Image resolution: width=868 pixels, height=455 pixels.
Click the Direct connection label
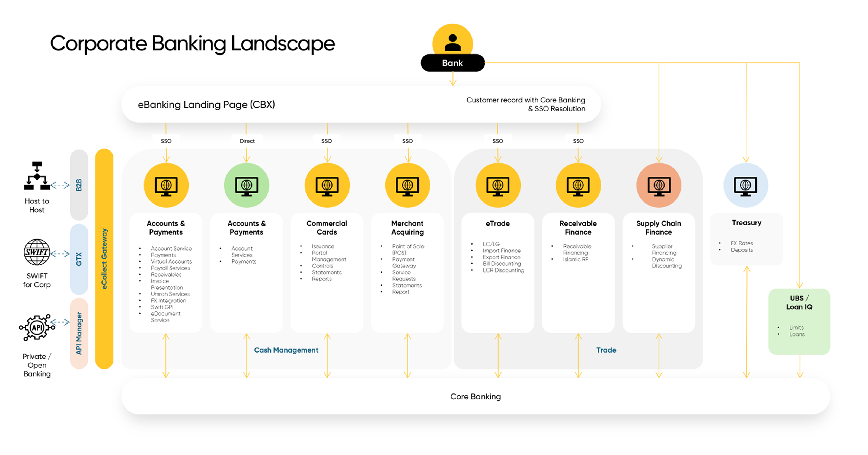pyautogui.click(x=247, y=141)
